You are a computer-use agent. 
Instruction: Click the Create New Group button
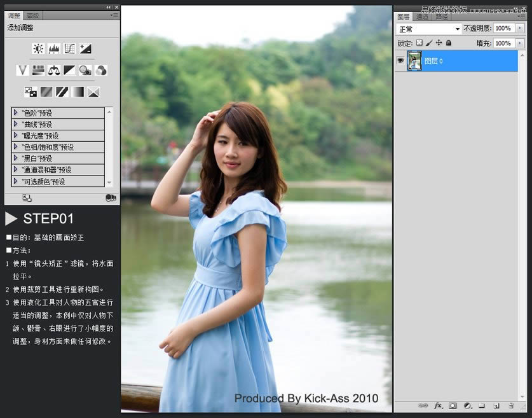(482, 405)
